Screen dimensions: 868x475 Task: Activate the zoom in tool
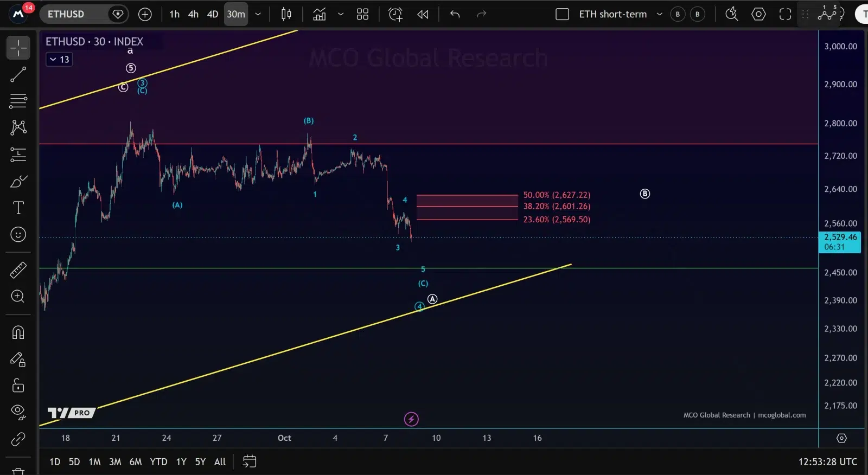[18, 296]
